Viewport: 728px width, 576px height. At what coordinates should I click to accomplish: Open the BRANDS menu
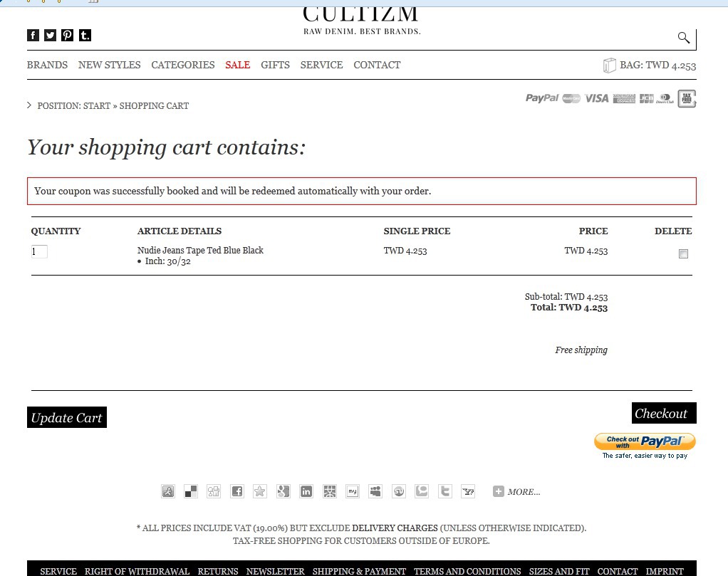pos(47,65)
